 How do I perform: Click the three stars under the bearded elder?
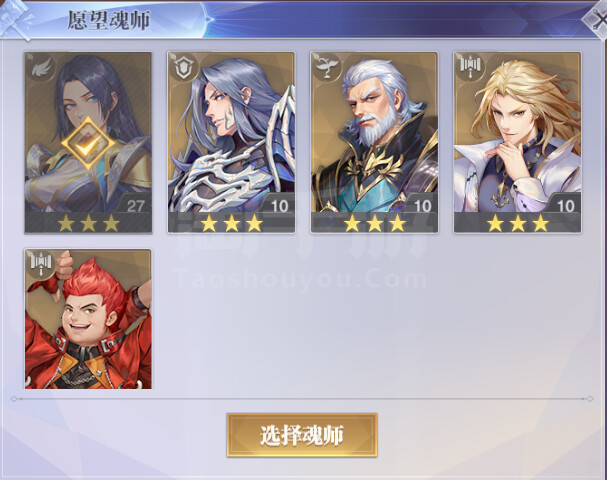click(x=375, y=223)
